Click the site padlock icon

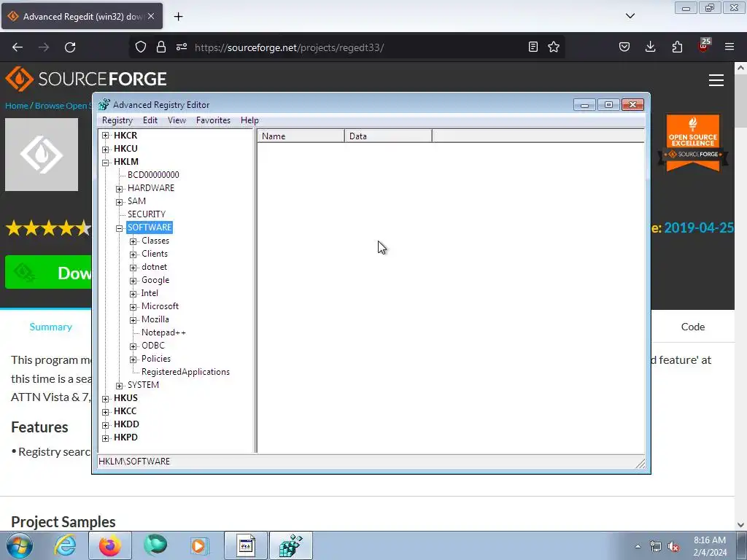point(161,47)
